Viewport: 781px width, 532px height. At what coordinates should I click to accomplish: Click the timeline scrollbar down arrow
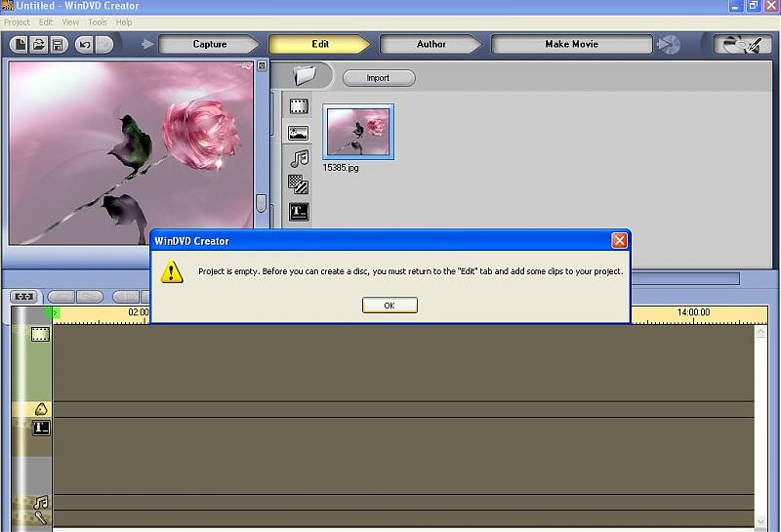click(760, 521)
